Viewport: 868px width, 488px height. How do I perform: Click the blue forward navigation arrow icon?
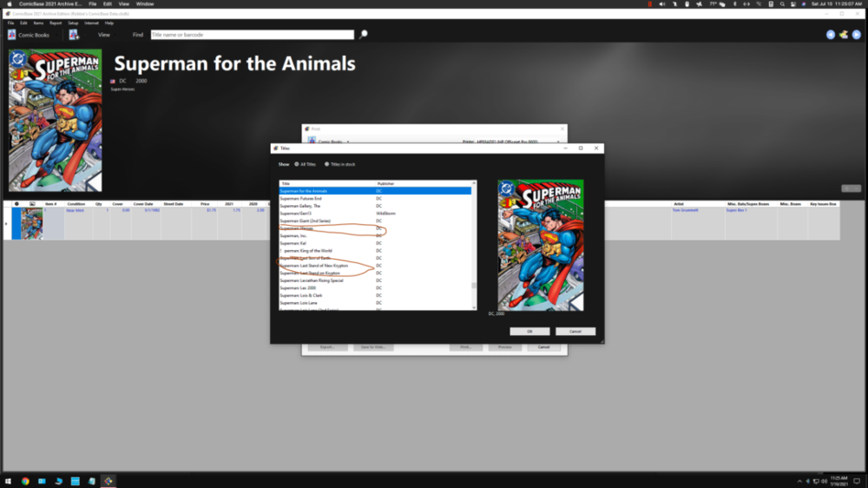pyautogui.click(x=857, y=35)
